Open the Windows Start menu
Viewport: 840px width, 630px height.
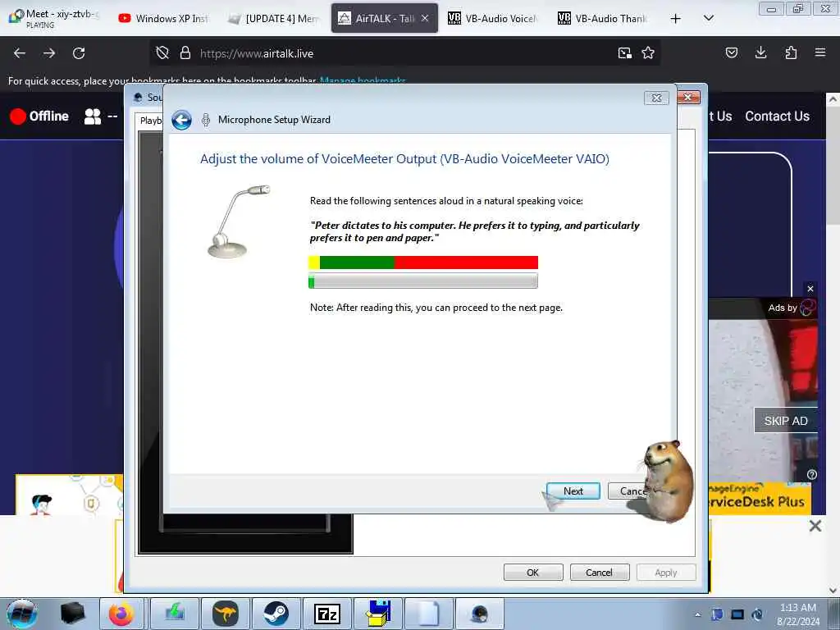coord(22,614)
